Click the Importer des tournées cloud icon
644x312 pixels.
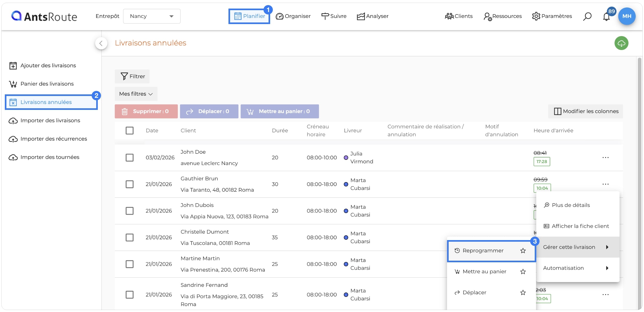[x=13, y=157]
